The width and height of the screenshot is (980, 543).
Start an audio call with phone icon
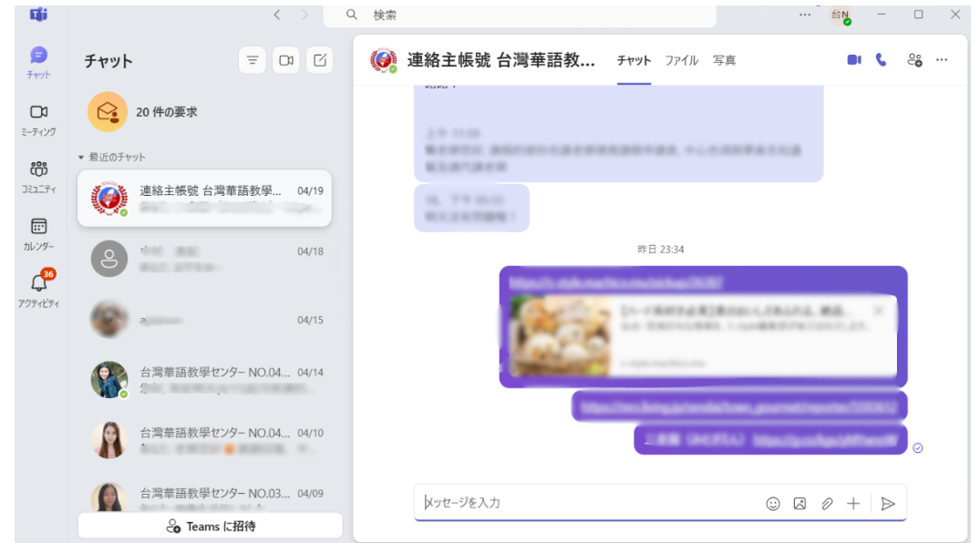881,60
